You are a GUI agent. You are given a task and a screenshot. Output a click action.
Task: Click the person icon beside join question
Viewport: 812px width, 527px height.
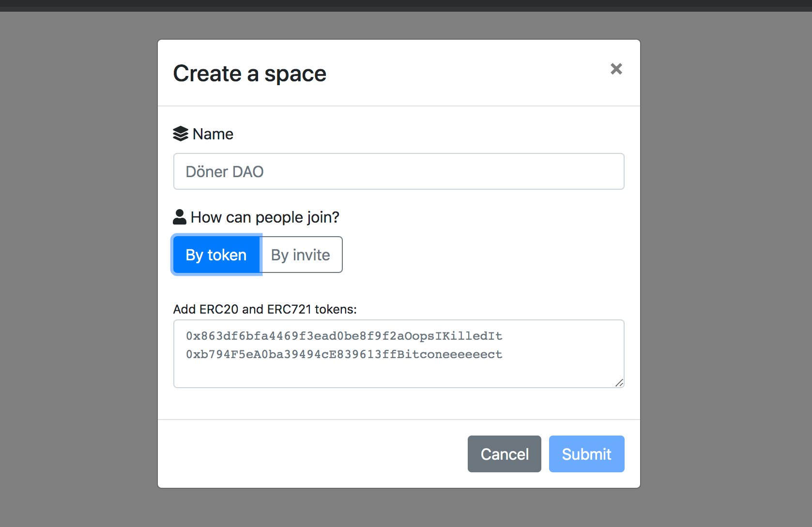point(180,217)
